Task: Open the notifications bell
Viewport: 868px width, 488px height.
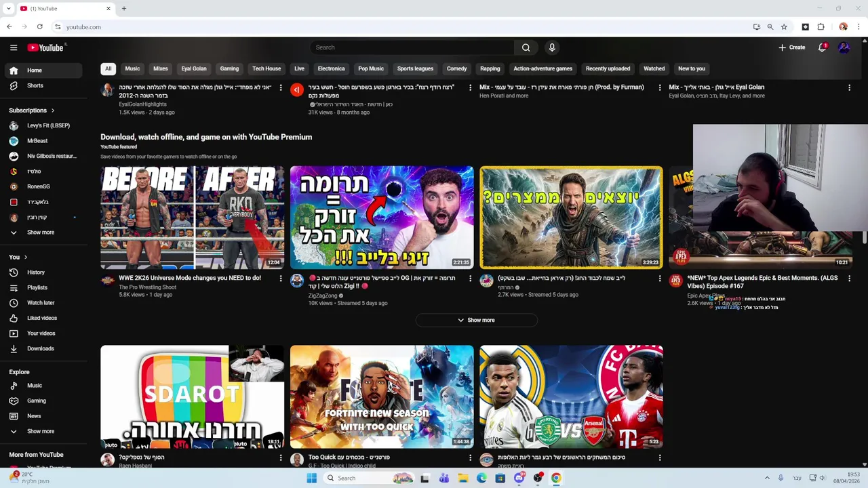Action: click(x=822, y=47)
